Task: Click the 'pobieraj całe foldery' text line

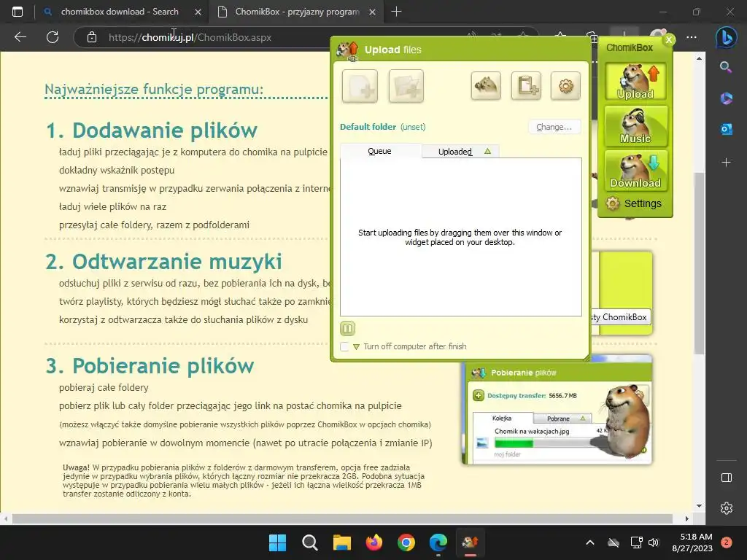Action: coord(104,388)
